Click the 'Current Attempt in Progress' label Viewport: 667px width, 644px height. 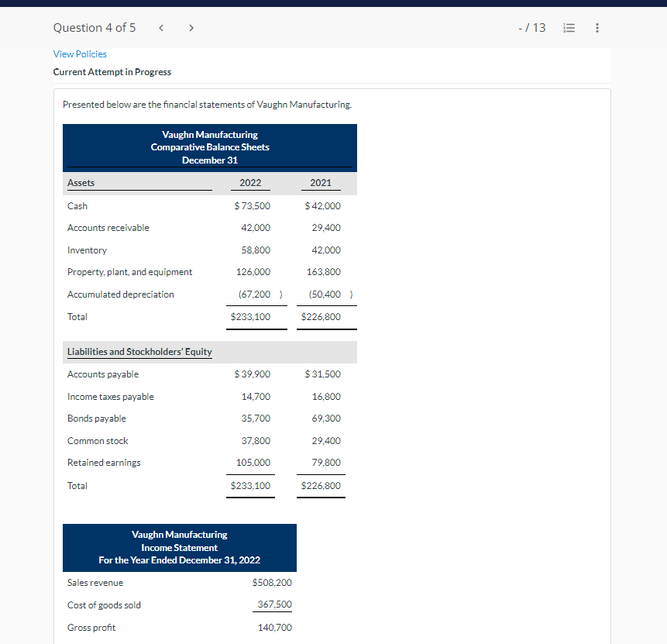click(x=112, y=71)
